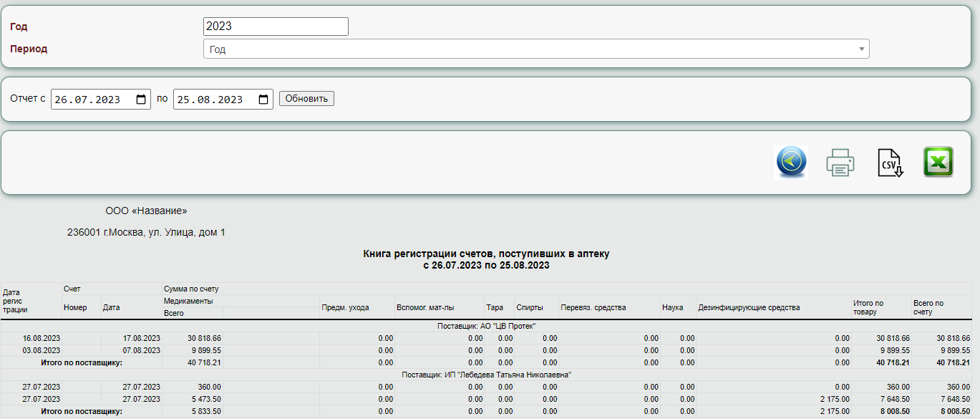Viewport: 980px width, 419px height.
Task: Click the Дезинфицирующие средства column header
Action: (749, 307)
